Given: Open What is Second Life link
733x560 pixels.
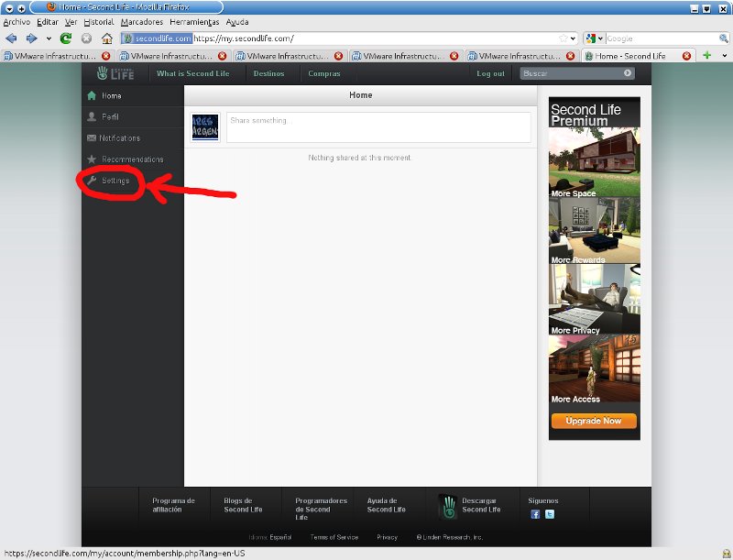Looking at the screenshot, I should [x=193, y=73].
